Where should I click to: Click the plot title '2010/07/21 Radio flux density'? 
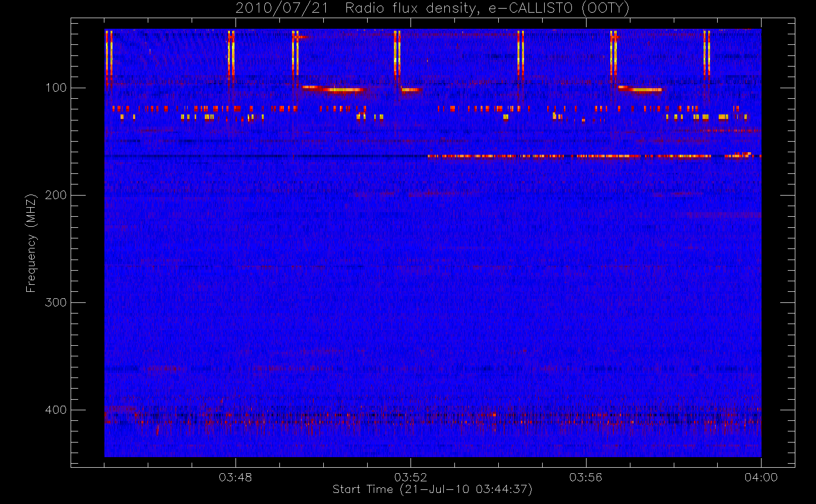[x=432, y=9]
